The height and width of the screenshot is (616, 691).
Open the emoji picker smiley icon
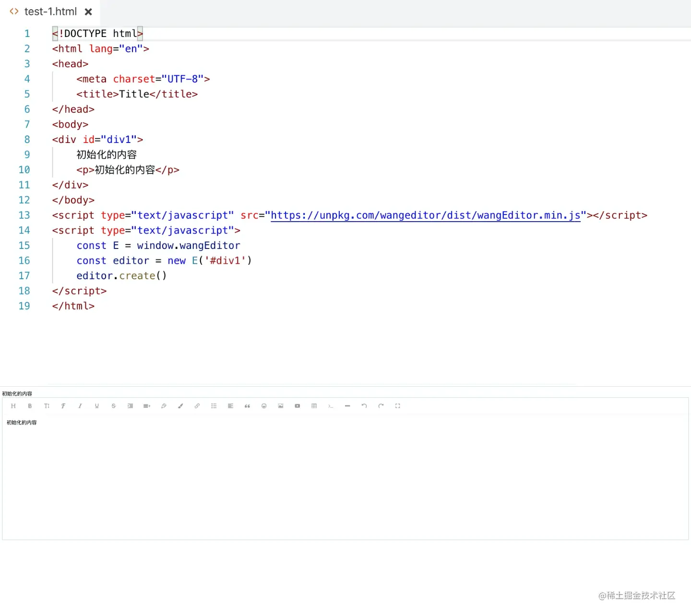(264, 406)
